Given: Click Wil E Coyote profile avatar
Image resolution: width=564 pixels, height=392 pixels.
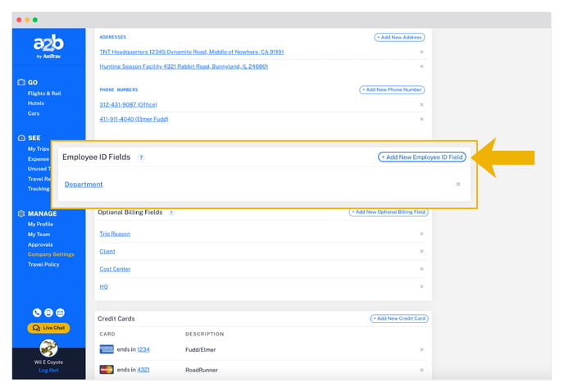Looking at the screenshot, I should (x=48, y=348).
